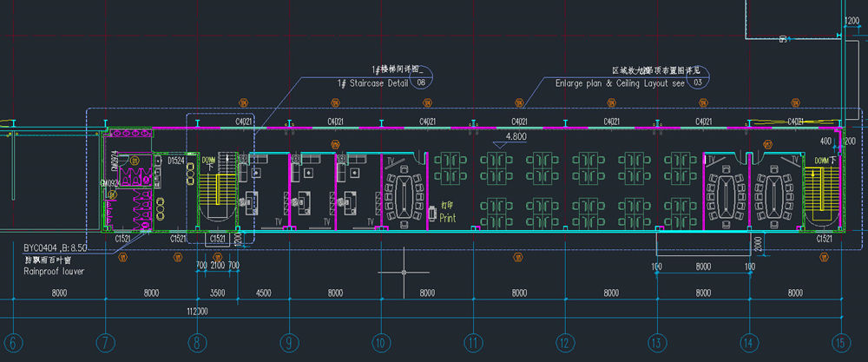
Task: Select the '1# Staircase Detail' annotation text
Action: 372,83
